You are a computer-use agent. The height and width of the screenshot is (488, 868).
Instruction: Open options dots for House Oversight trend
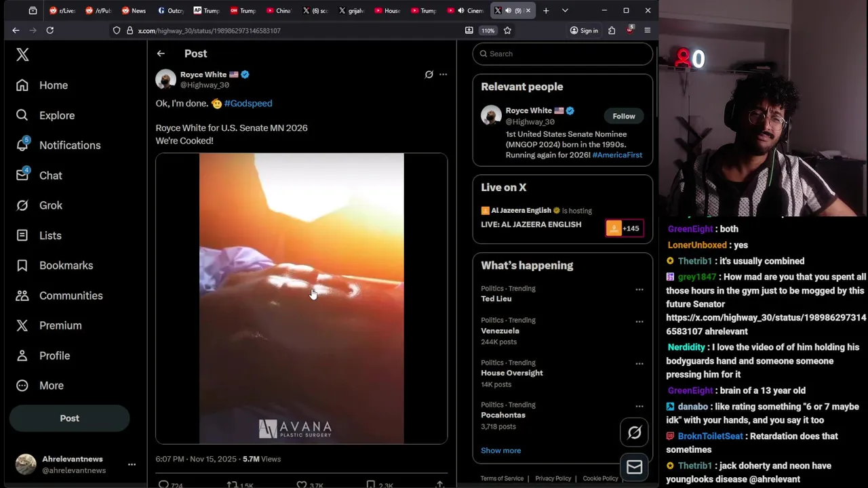click(639, 364)
